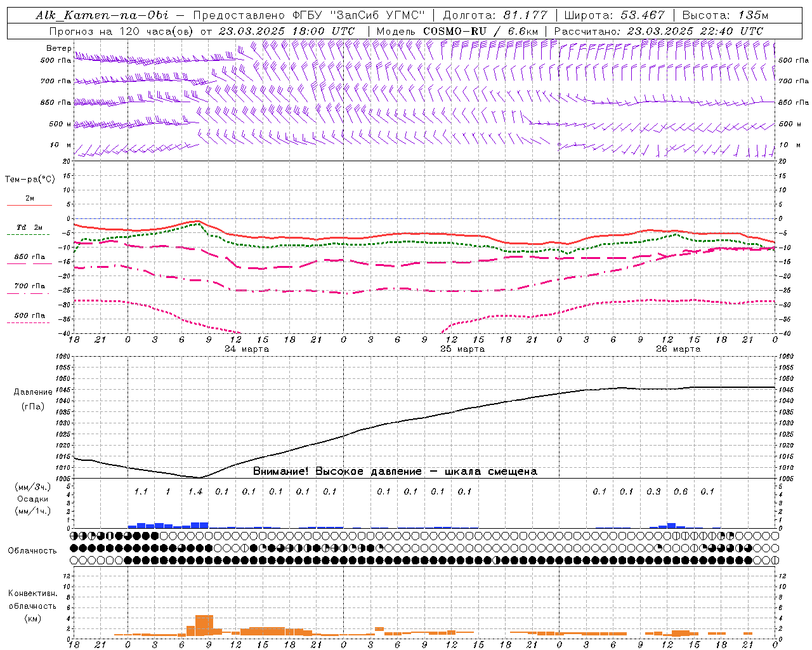This screenshot has width=812, height=650.
Task: Click the 24 марта date label
Action: click(247, 349)
